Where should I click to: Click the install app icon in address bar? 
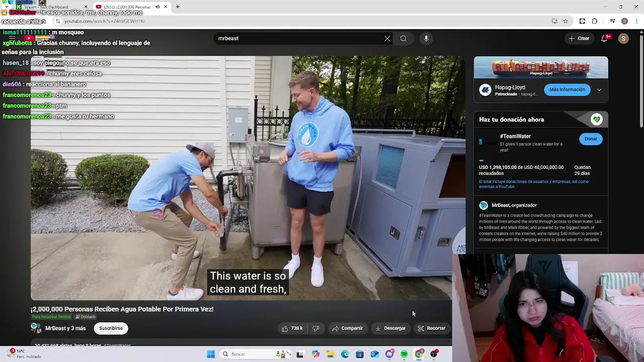554,21
